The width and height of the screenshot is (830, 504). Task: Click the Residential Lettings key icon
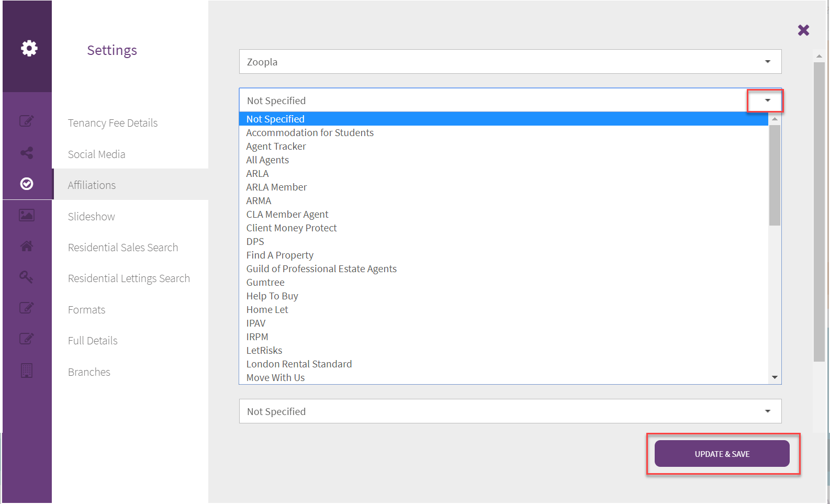[27, 277]
